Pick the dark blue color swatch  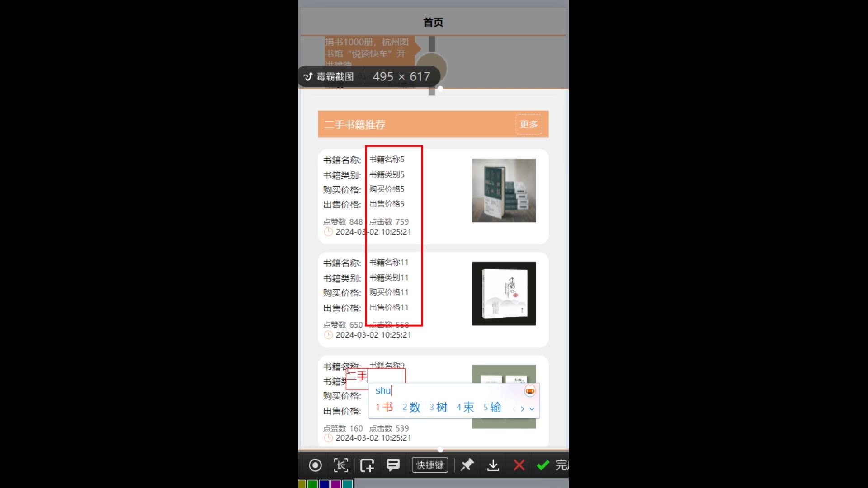point(324,484)
